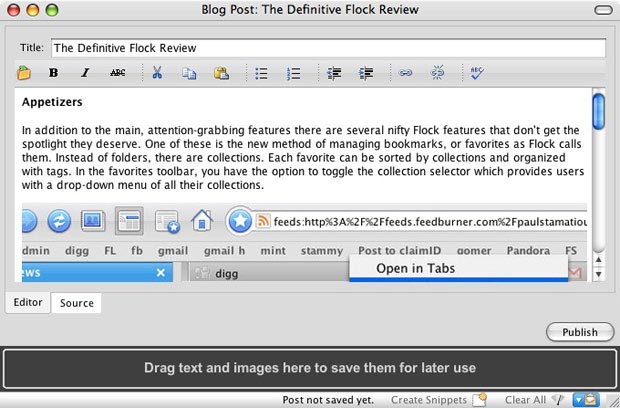Insert a numbered list
Screen dimensions: 620x408
pyautogui.click(x=293, y=74)
